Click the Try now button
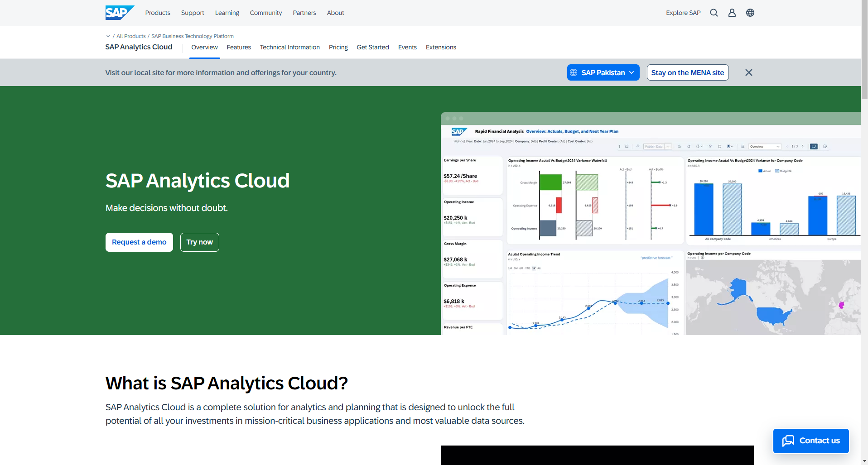Viewport: 868px width, 465px height. pos(200,242)
